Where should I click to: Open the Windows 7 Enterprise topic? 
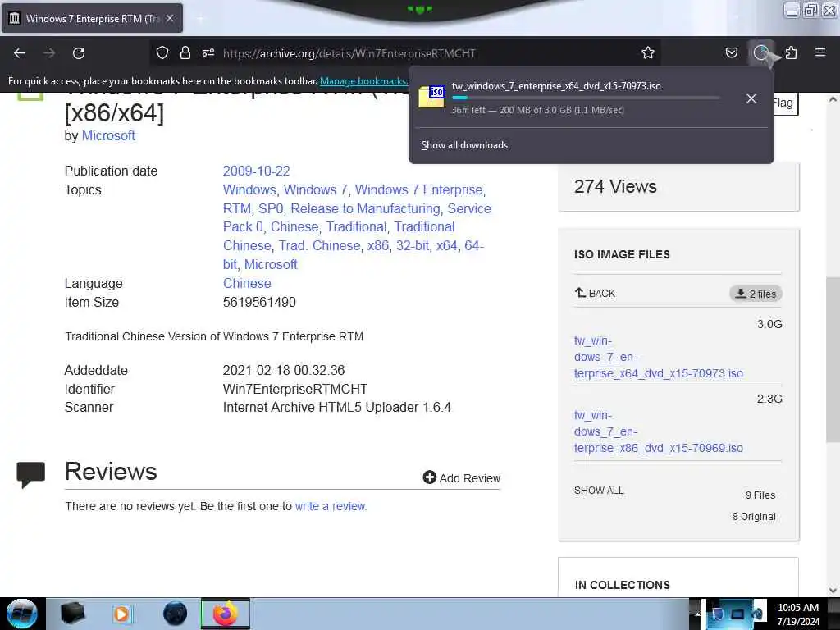point(419,189)
